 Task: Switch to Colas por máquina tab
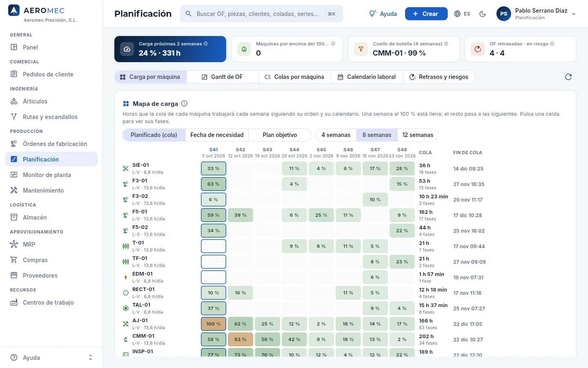[295, 77]
